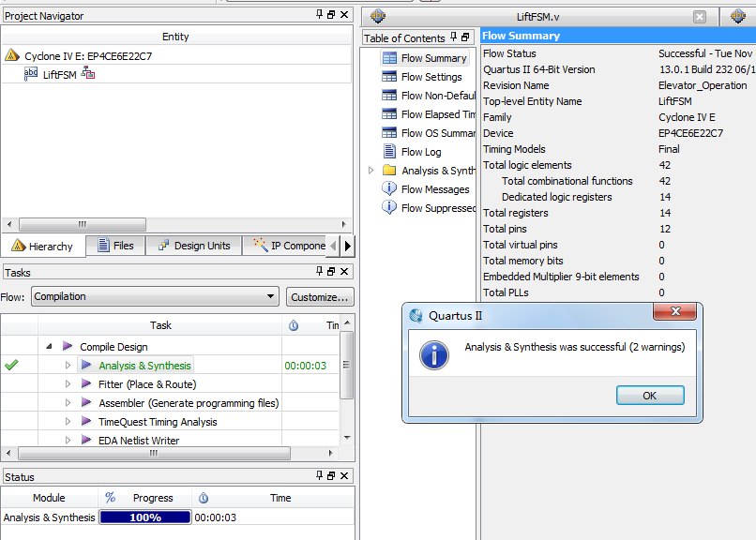Close the Quartus II dialog

tap(675, 311)
